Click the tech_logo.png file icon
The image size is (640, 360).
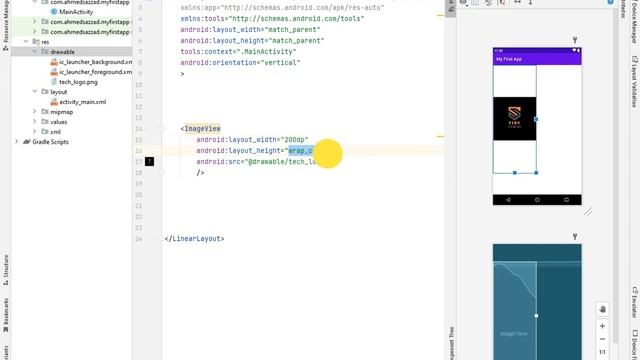[x=54, y=82]
